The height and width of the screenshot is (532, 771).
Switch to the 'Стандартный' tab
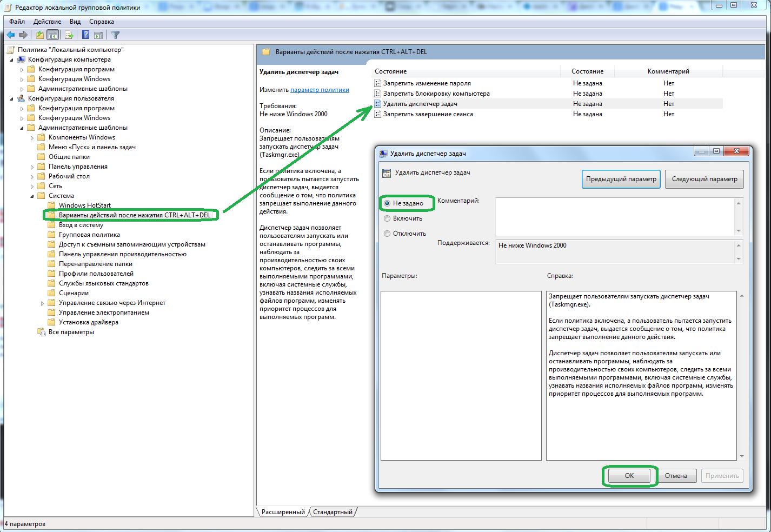(x=333, y=512)
